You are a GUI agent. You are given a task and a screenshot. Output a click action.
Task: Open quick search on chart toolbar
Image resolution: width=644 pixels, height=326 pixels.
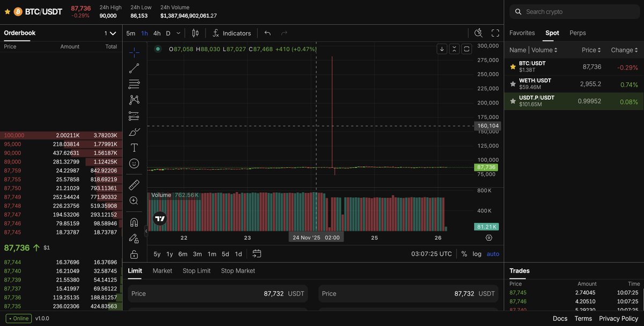(x=479, y=33)
